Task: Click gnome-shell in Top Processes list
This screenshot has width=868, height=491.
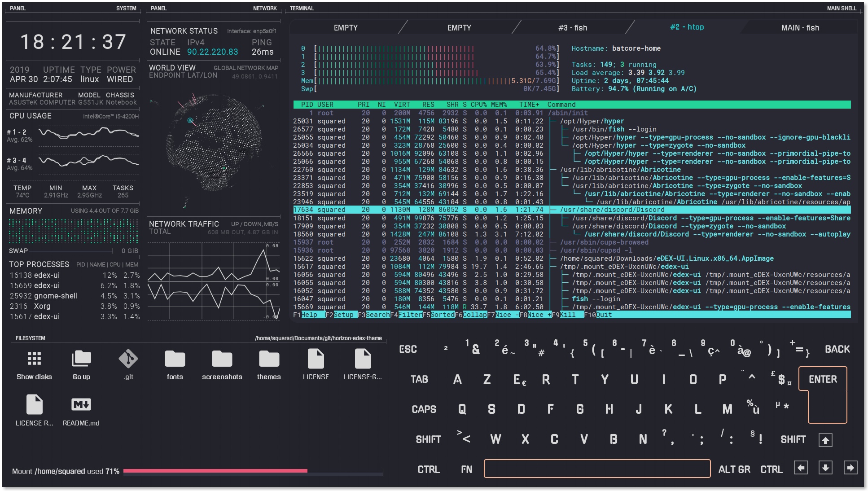Action: (75, 296)
